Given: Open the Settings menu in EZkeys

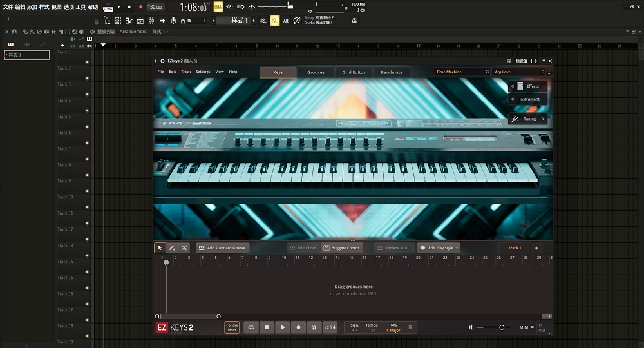Looking at the screenshot, I should [x=202, y=72].
